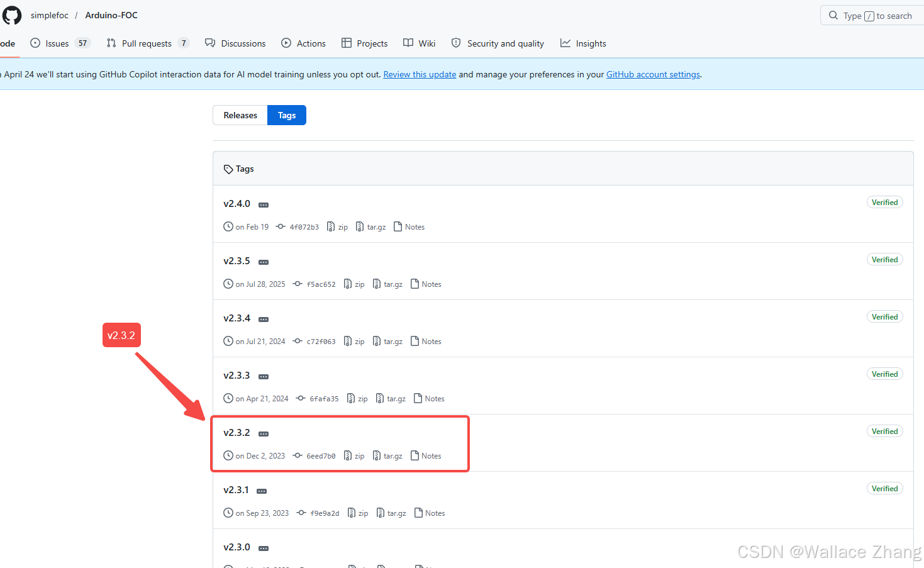Viewport: 924px width, 568px height.
Task: Open tag v2.3.5
Action: (x=237, y=261)
